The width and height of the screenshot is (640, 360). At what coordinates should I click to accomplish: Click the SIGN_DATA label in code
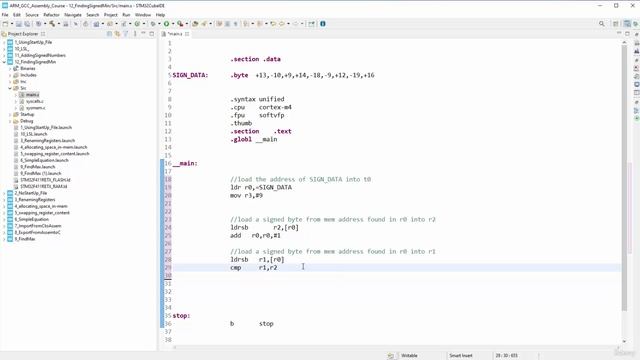pyautogui.click(x=190, y=75)
